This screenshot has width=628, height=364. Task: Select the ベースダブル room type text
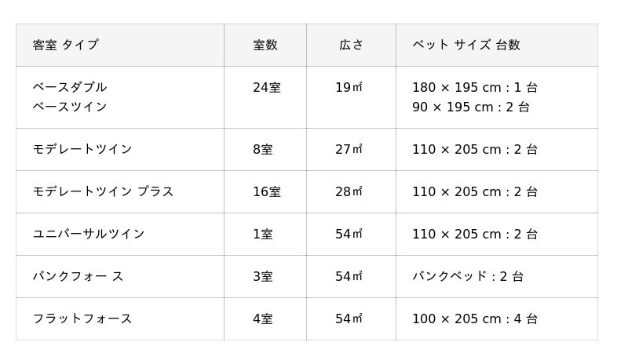tap(70, 87)
